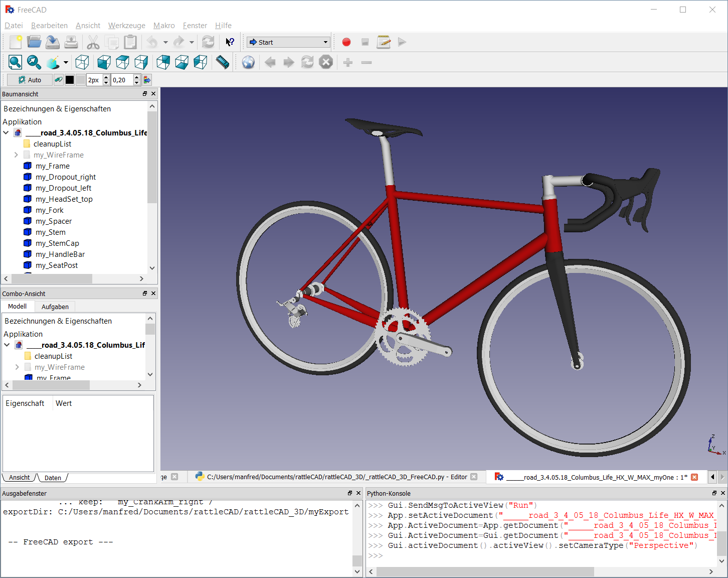Set axonometric view with wireframe cube icon
728x578 pixels.
pos(82,62)
